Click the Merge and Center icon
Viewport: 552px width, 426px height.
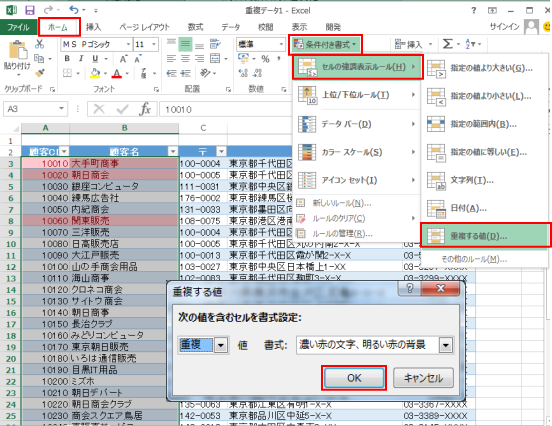tap(215, 58)
